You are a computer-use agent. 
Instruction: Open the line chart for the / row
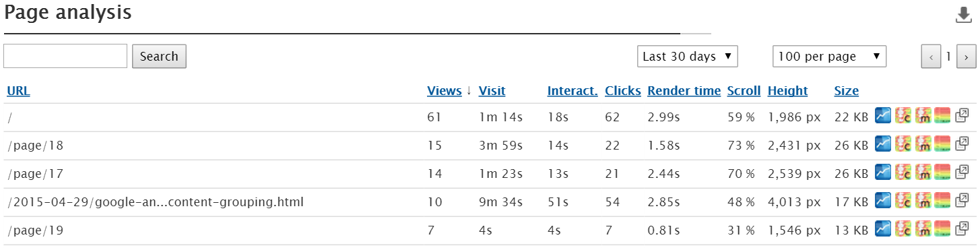tap(883, 117)
